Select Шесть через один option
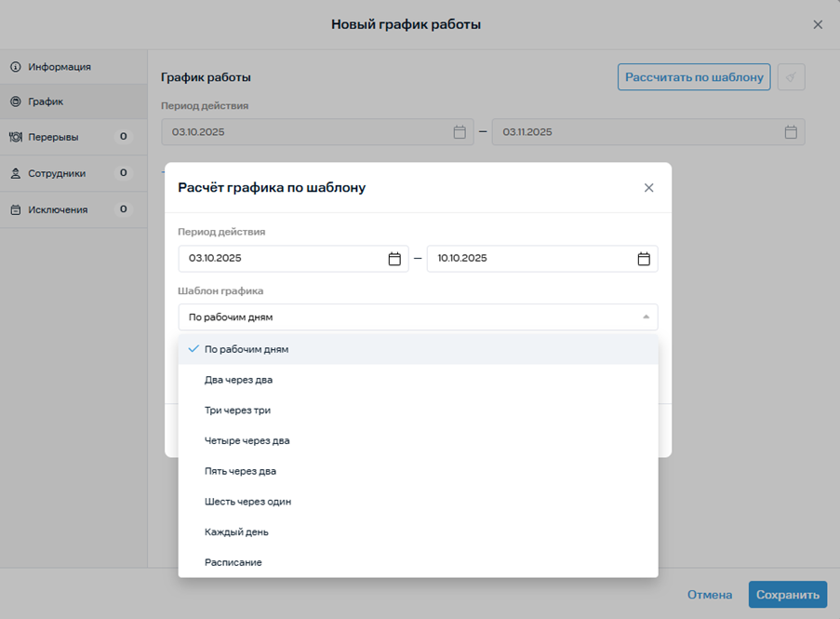The width and height of the screenshot is (840, 619). click(x=247, y=502)
